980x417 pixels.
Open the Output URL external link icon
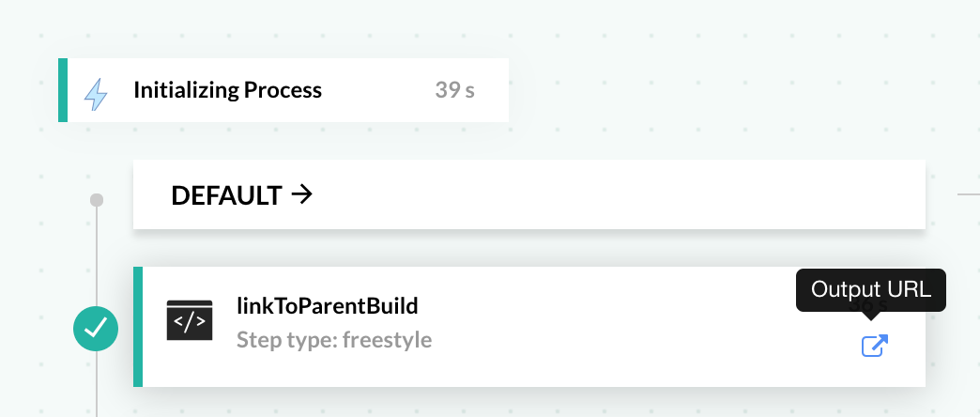874,346
